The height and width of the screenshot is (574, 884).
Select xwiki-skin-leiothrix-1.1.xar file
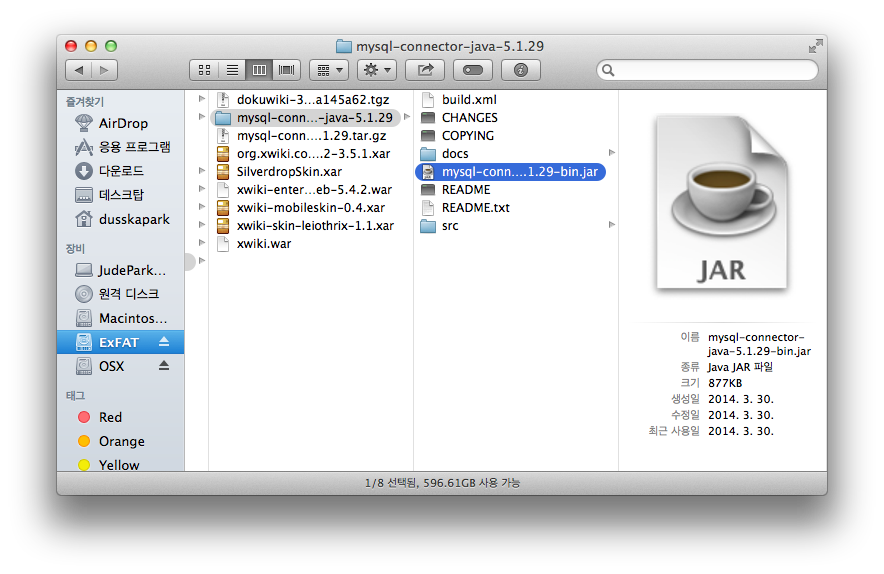click(306, 226)
